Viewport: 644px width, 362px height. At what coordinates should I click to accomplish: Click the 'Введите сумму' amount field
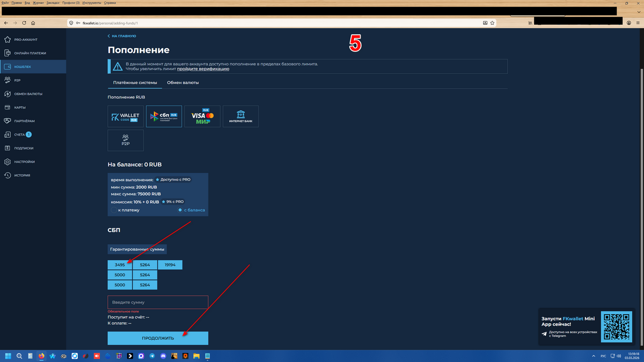[158, 302]
